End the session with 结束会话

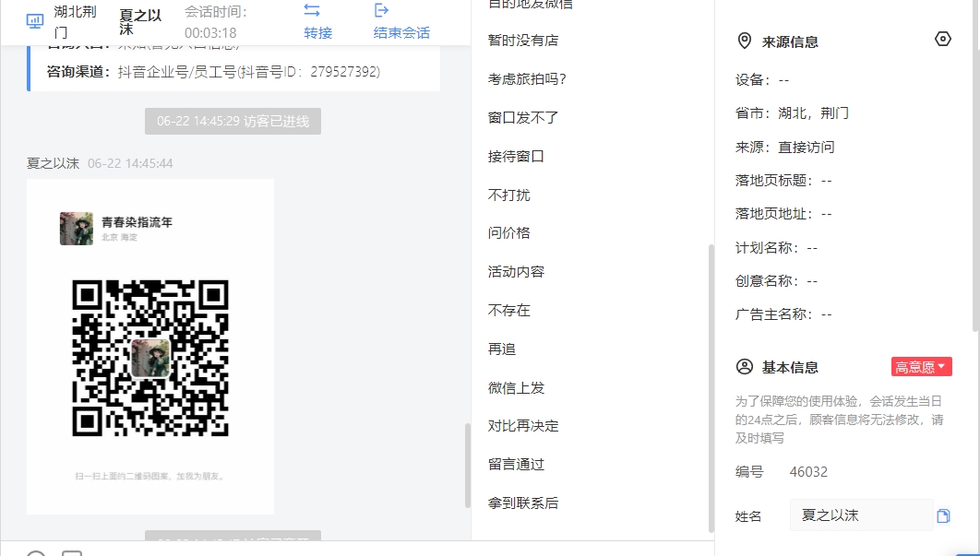(402, 32)
